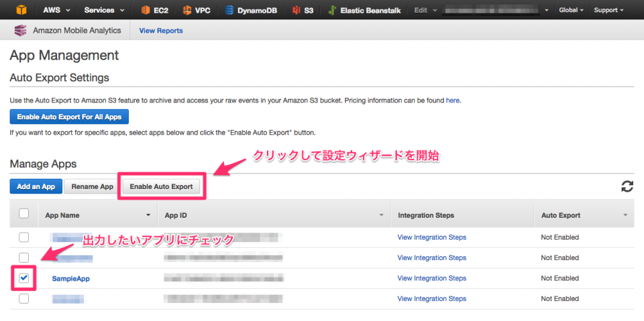Check the first app row checkbox
The height and width of the screenshot is (321, 644).
[x=24, y=237]
